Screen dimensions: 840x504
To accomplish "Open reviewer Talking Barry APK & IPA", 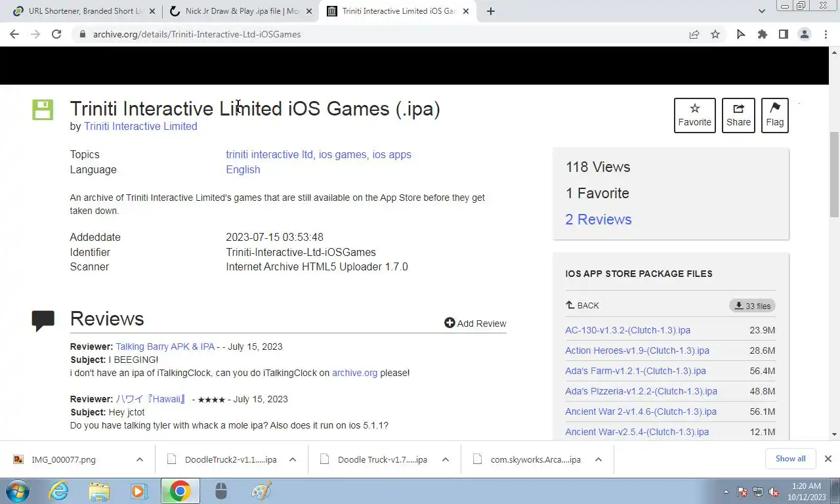I will coord(165,346).
